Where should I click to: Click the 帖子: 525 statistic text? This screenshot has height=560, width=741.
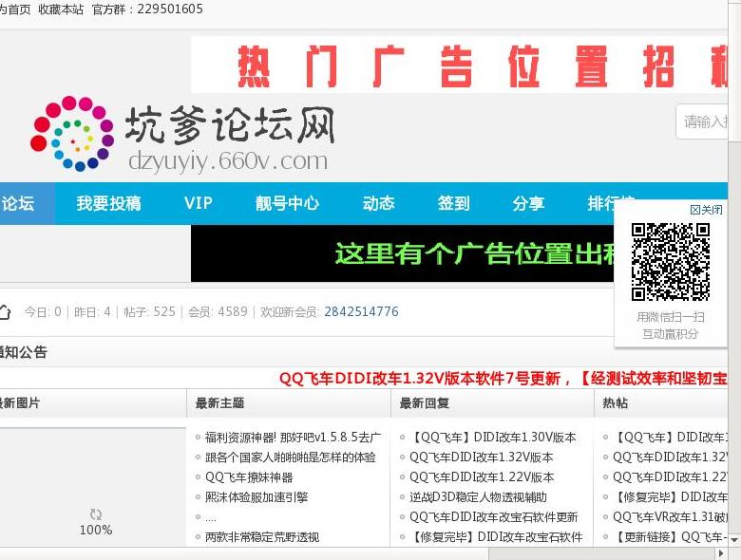[149, 311]
